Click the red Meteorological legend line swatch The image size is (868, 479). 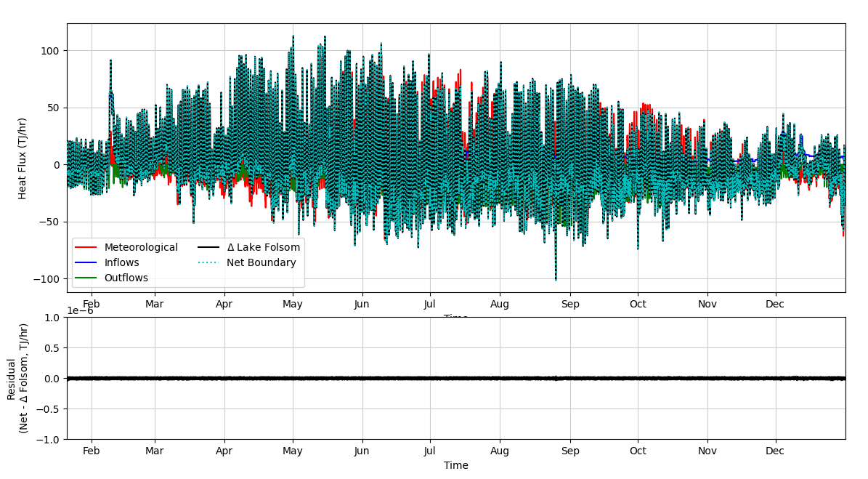pyautogui.click(x=87, y=247)
